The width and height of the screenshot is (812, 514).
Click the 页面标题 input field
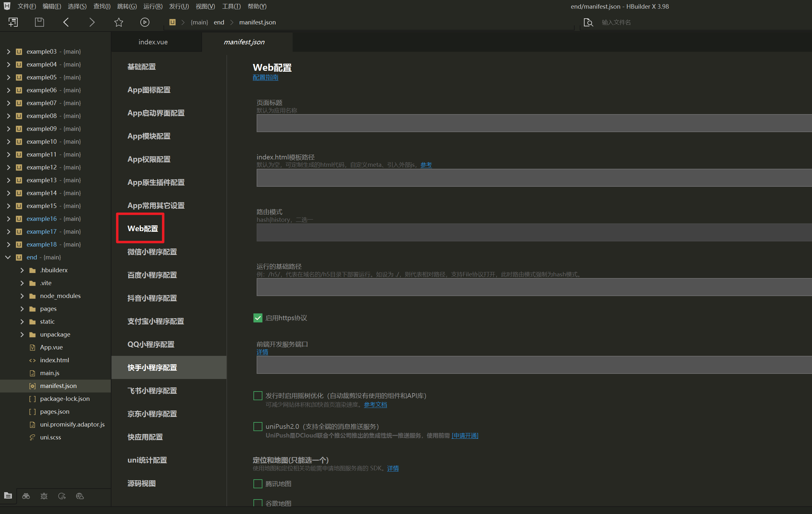click(x=533, y=123)
